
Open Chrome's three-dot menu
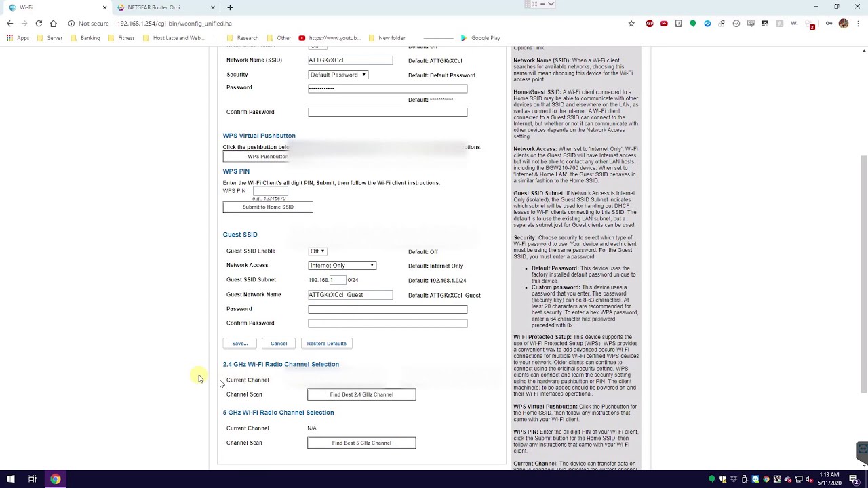pyautogui.click(x=858, y=24)
